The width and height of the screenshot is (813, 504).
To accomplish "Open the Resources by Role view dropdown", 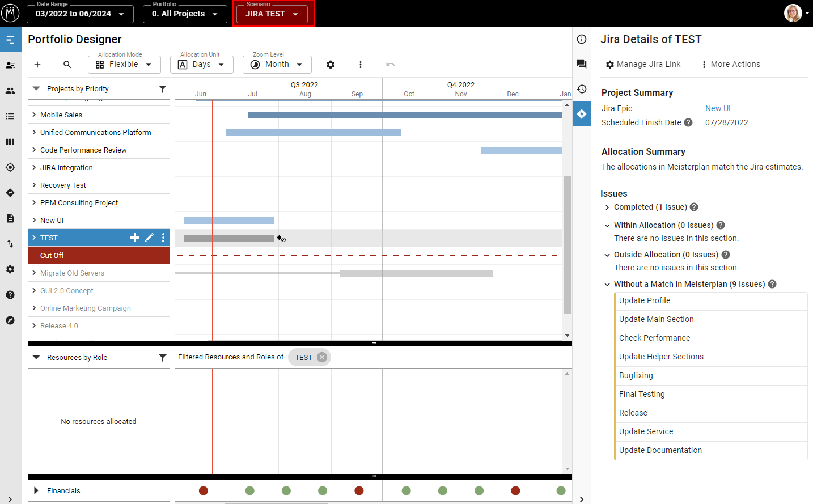I will 36,358.
